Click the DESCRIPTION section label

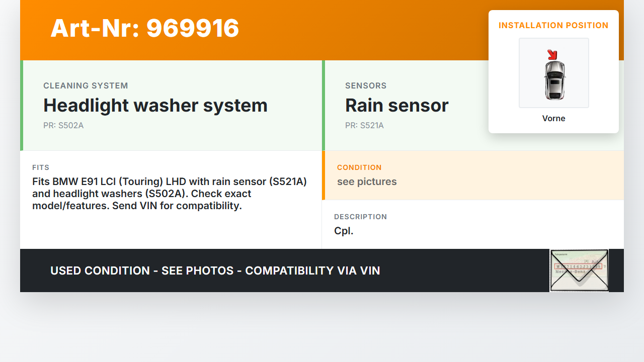point(360,217)
